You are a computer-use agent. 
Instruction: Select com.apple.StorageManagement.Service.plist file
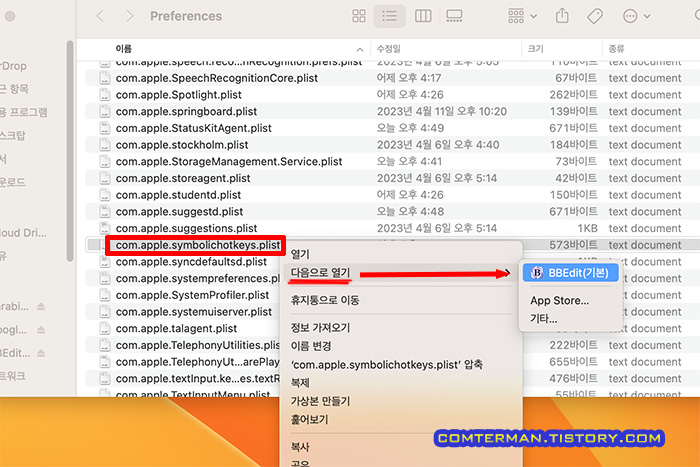point(229,162)
